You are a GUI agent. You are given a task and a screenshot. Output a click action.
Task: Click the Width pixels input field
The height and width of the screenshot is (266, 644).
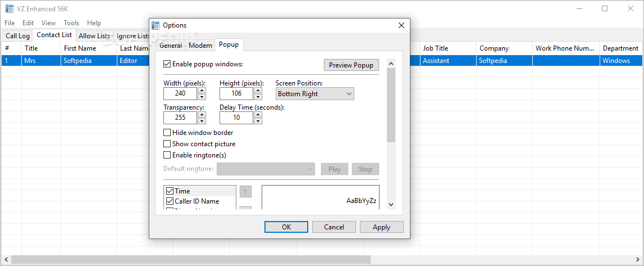pyautogui.click(x=180, y=94)
